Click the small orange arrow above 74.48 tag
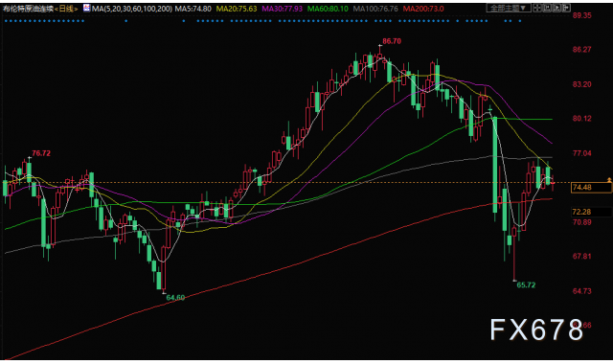 point(609,180)
